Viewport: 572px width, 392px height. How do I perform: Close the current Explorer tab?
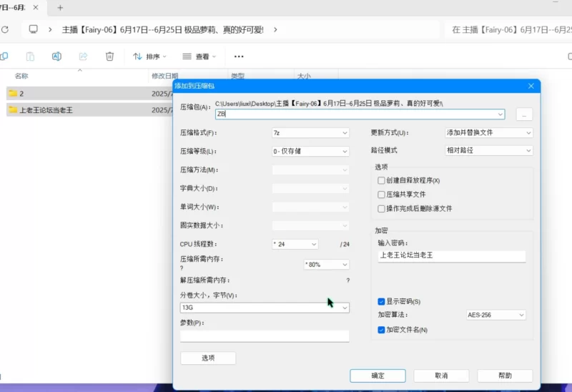pyautogui.click(x=35, y=7)
